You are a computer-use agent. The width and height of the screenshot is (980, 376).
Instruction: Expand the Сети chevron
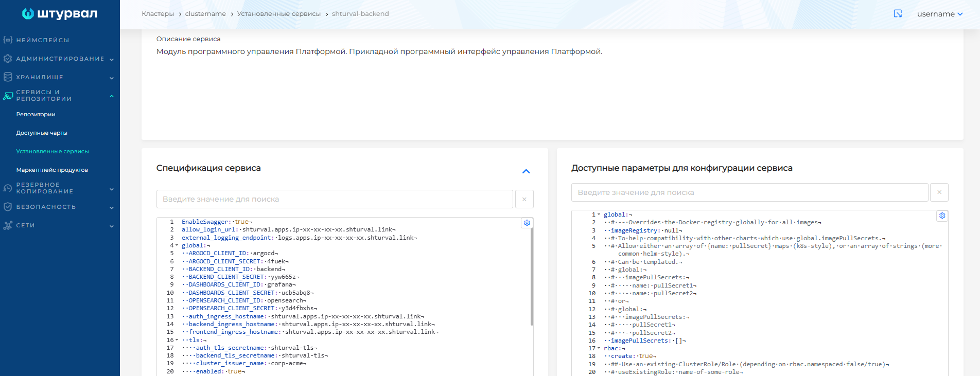112,226
